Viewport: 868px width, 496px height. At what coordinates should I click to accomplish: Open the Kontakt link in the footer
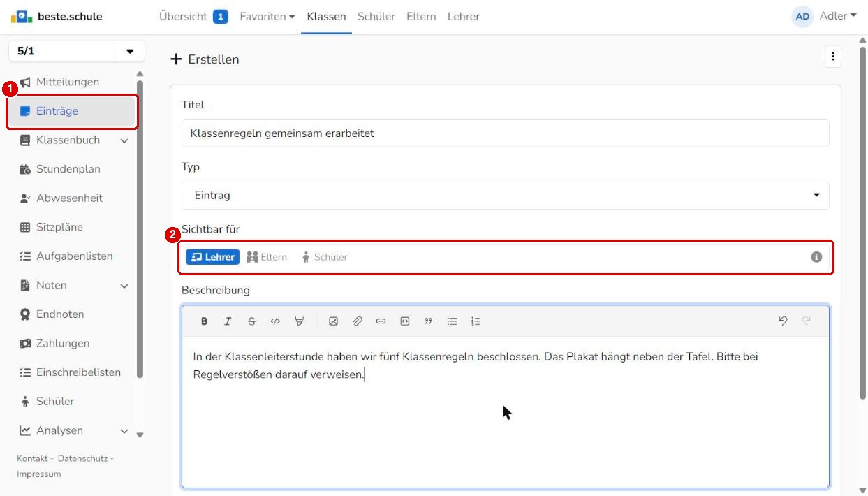tap(31, 458)
